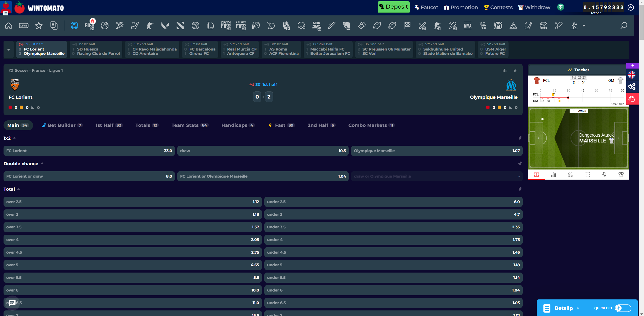This screenshot has width=644, height=316.
Task: Expand the purple plus side widget
Action: [633, 66]
